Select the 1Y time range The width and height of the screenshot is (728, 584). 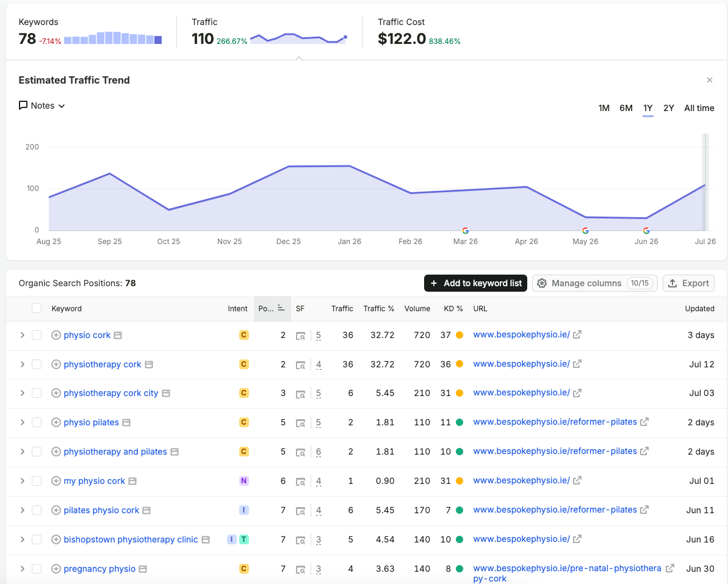coord(647,108)
